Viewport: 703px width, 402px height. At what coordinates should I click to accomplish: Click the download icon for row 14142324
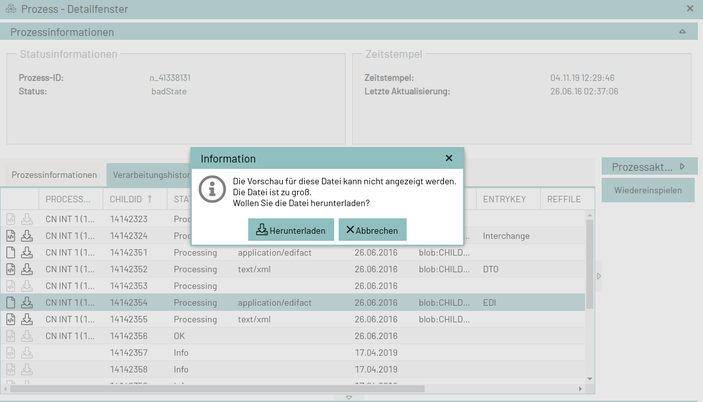click(x=28, y=236)
